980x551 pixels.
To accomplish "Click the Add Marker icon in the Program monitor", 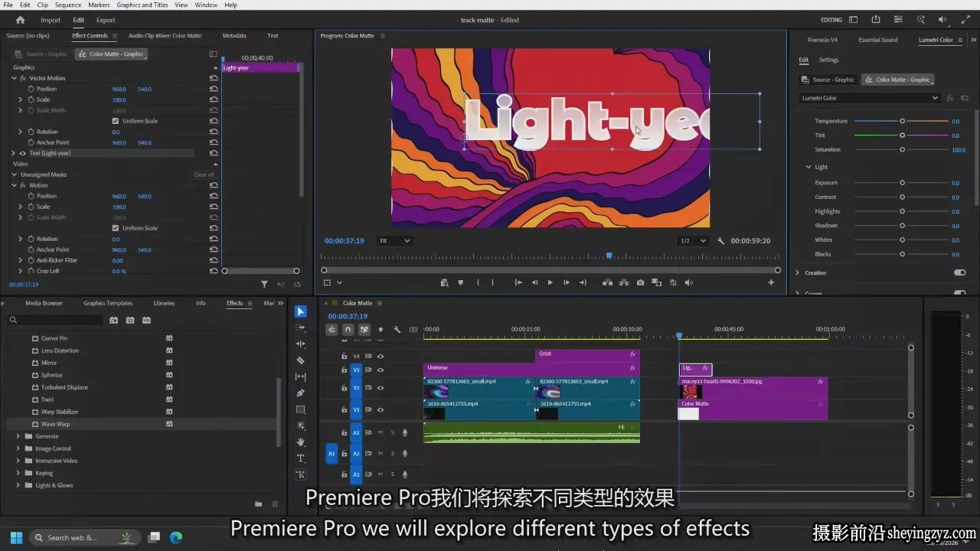I will click(460, 282).
